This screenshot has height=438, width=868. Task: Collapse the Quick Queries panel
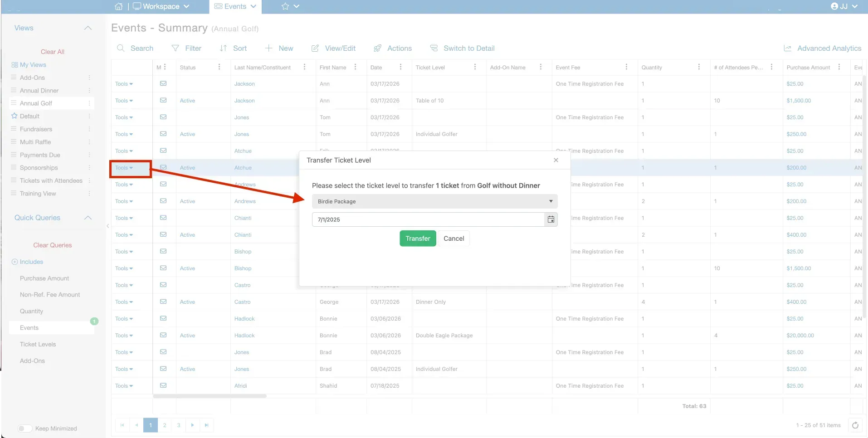click(88, 218)
